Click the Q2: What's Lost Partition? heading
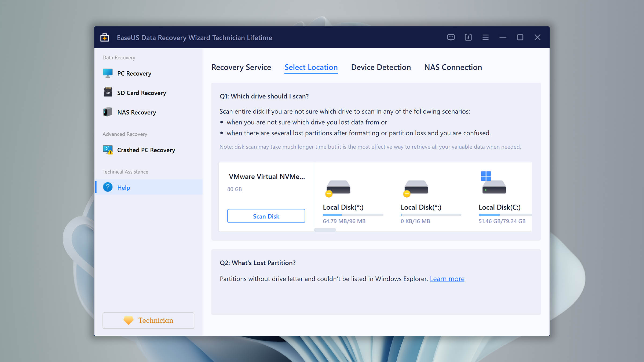644x362 pixels. click(258, 263)
